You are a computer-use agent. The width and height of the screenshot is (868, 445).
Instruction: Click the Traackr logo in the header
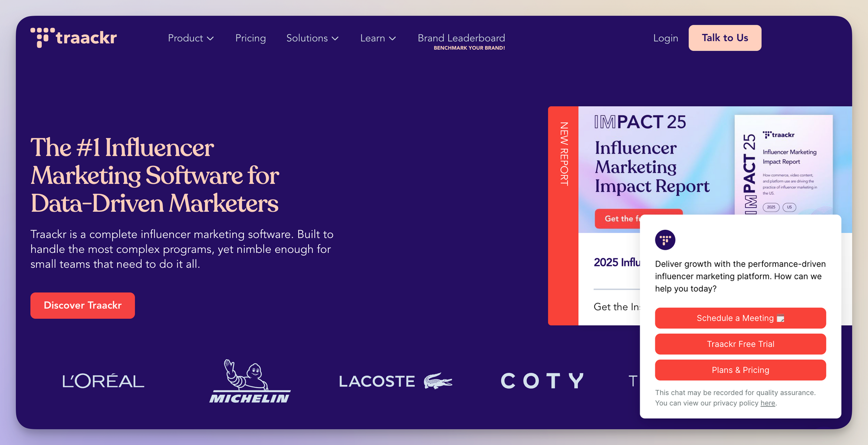74,38
